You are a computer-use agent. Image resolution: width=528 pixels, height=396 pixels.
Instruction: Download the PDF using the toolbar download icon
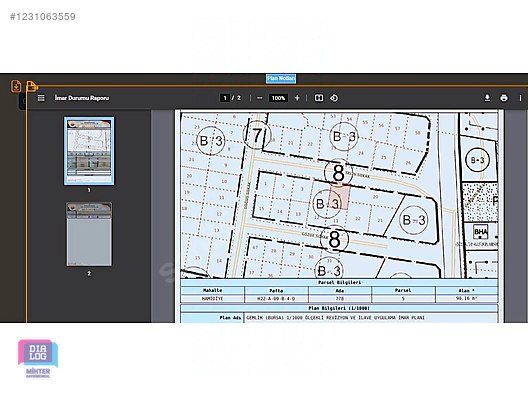coord(487,98)
